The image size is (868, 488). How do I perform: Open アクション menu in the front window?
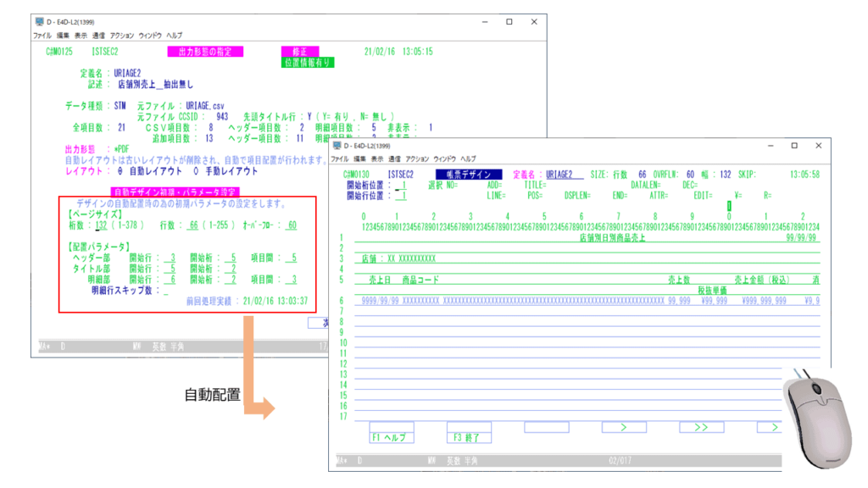pyautogui.click(x=416, y=159)
